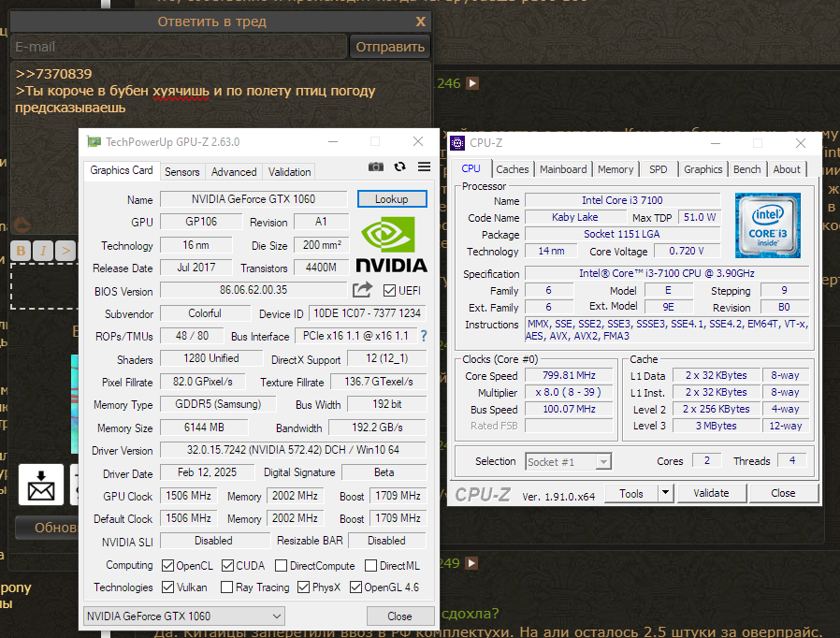Click the Instructions list in CPU-Z
The image size is (840, 638).
666,330
